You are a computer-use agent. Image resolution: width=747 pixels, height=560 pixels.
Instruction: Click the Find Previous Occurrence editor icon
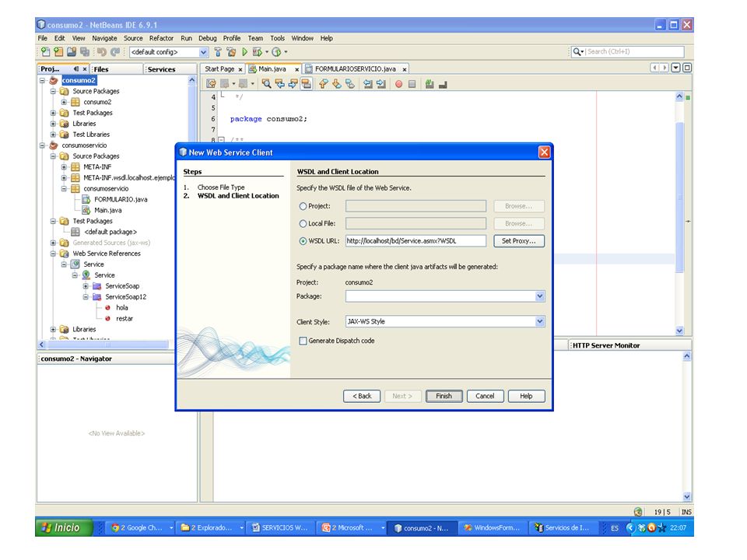pos(279,84)
